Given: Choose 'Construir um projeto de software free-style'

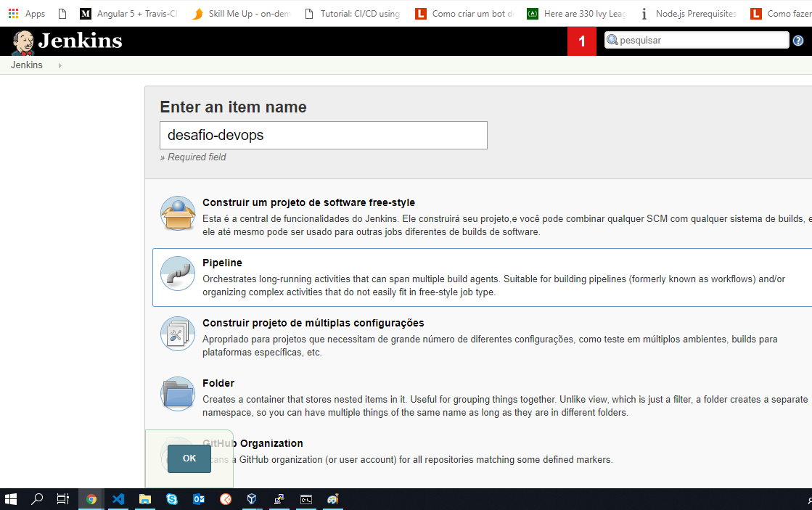Looking at the screenshot, I should point(308,202).
